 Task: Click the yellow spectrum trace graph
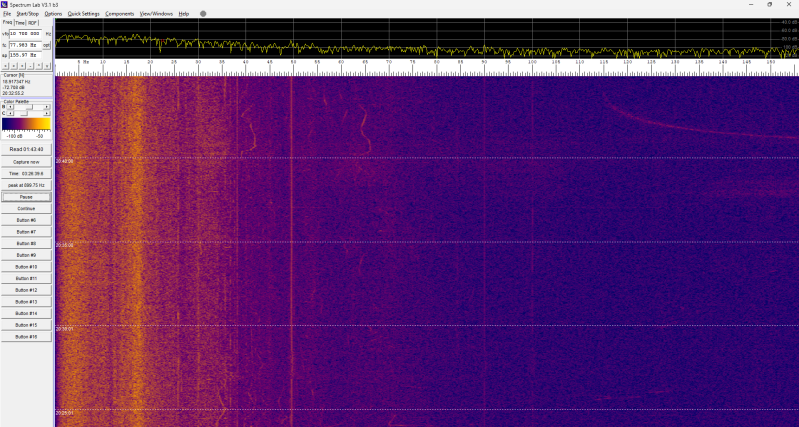pyautogui.click(x=427, y=38)
